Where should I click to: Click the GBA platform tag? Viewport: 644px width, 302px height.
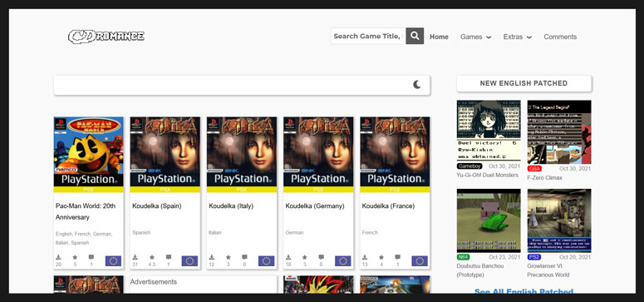tap(534, 169)
